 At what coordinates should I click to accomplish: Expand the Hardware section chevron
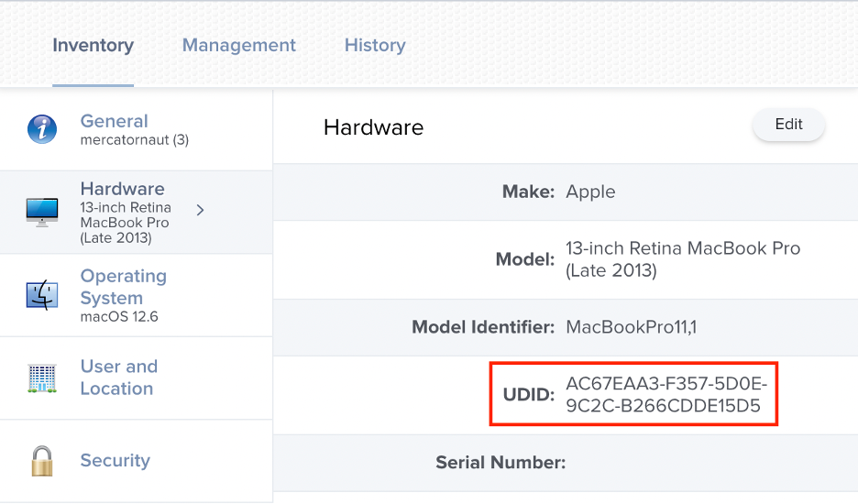pos(200,210)
